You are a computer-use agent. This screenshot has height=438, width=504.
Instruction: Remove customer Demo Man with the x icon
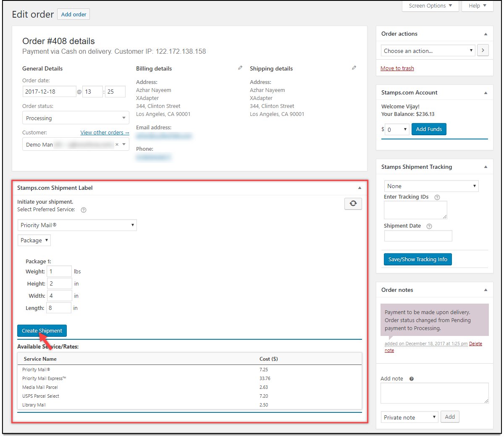pos(117,144)
